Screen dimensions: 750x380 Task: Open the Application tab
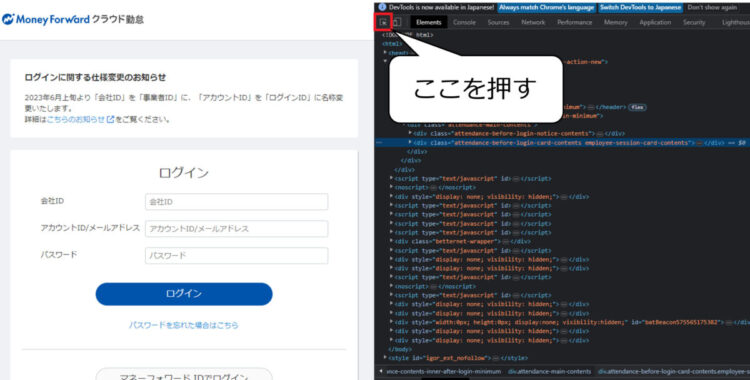pos(655,22)
